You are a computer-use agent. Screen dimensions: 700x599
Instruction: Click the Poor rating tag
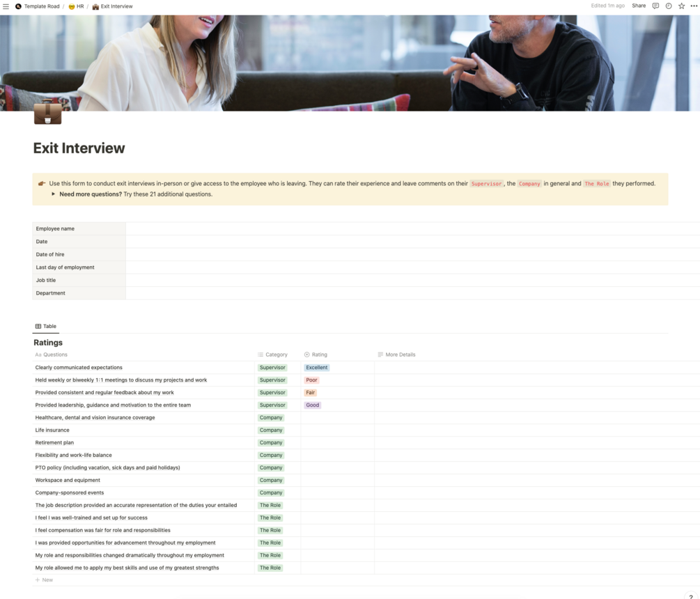311,380
